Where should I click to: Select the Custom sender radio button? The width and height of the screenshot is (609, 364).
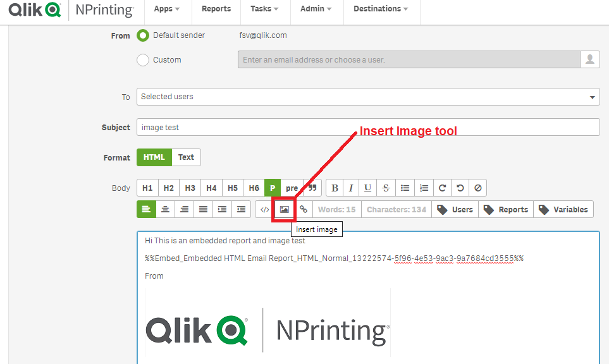pos(143,60)
